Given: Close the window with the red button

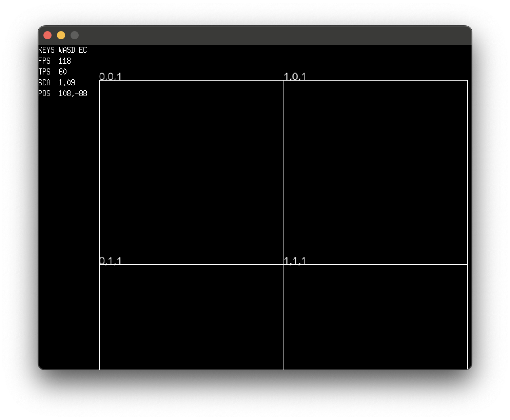Looking at the screenshot, I should click(47, 35).
